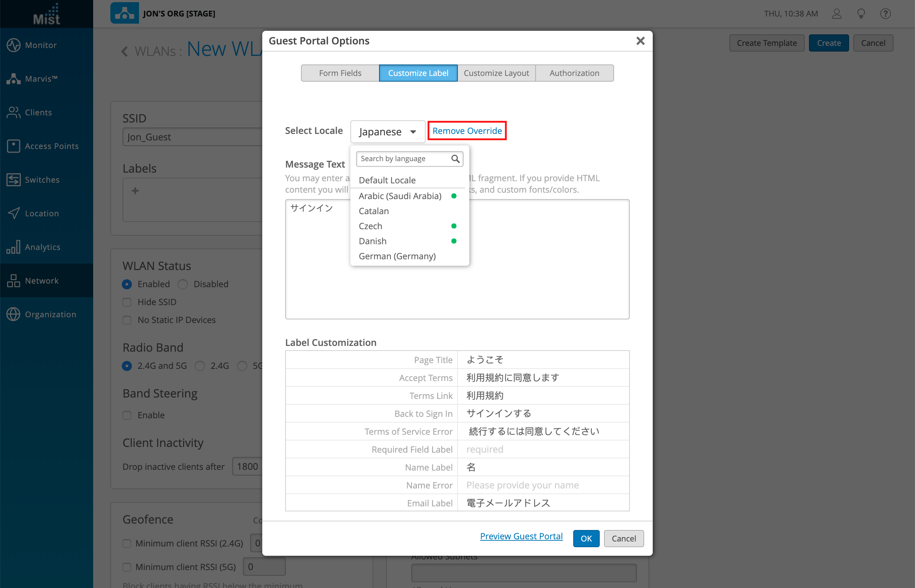This screenshot has height=588, width=915.
Task: Click the language search magnifier icon
Action: point(455,159)
